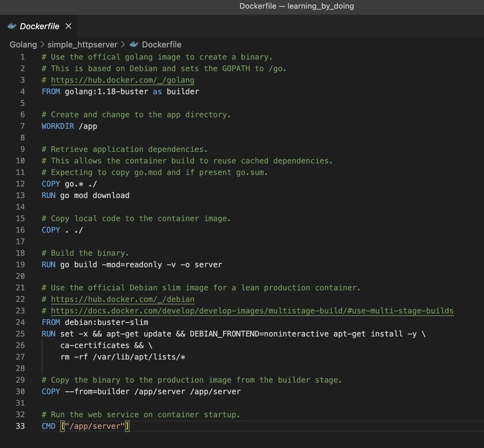The image size is (484, 448).
Task: Click comment '# Create and change to the app directory.'
Action: [x=136, y=115]
